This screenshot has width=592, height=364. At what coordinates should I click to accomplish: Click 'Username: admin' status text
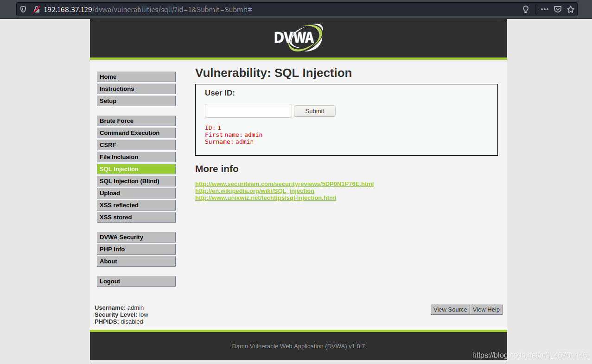(119, 308)
